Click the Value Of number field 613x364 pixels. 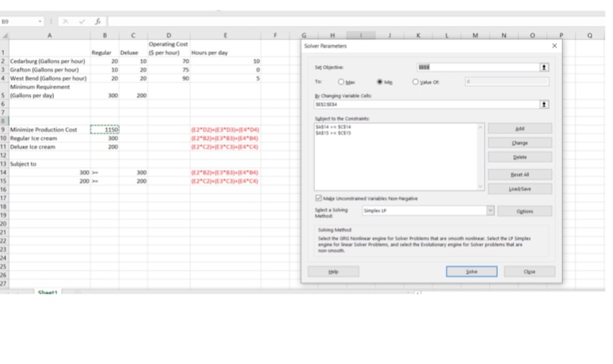pos(507,82)
